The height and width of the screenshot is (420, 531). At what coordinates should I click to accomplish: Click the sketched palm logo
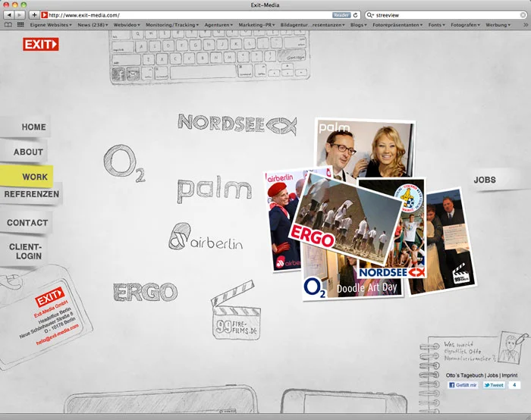(214, 189)
